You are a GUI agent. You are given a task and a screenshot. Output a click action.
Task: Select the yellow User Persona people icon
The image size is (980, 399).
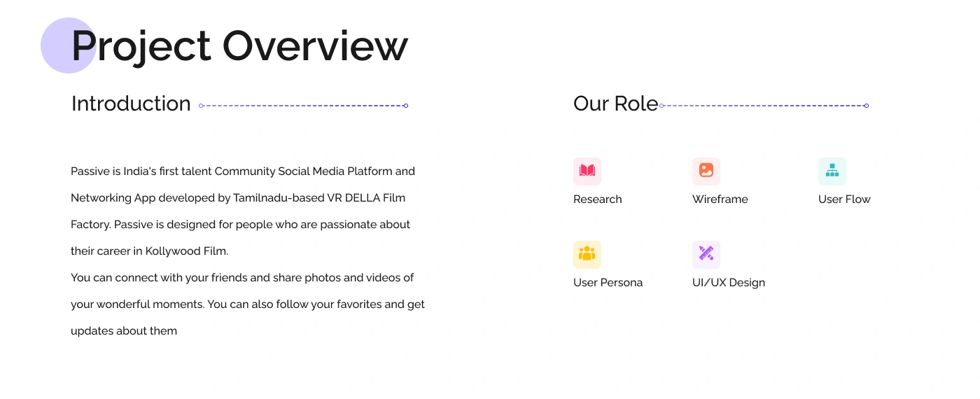[x=587, y=255]
